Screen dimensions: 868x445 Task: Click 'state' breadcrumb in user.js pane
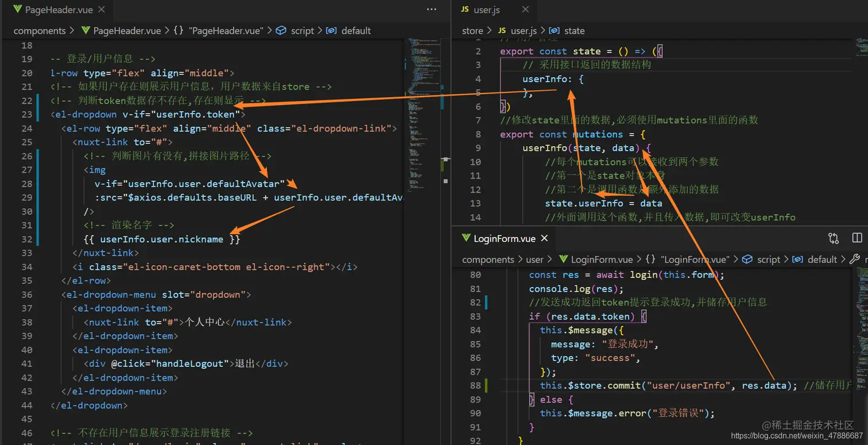(574, 30)
